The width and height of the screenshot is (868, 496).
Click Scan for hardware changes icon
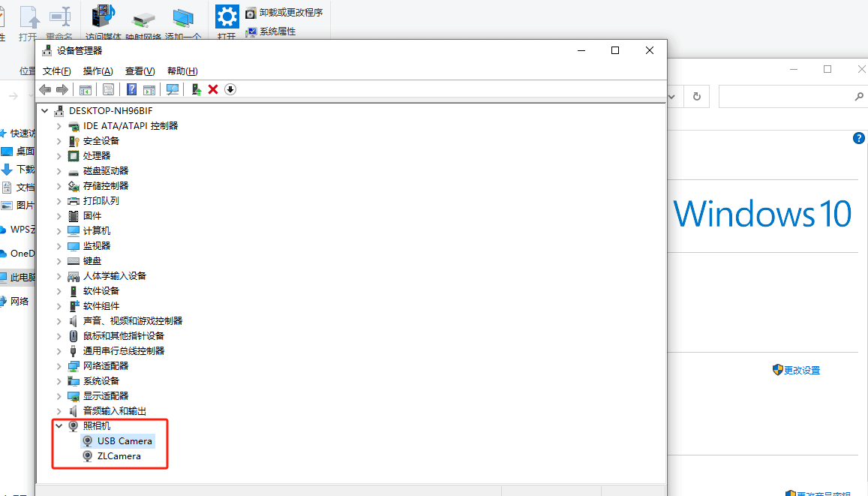point(173,89)
